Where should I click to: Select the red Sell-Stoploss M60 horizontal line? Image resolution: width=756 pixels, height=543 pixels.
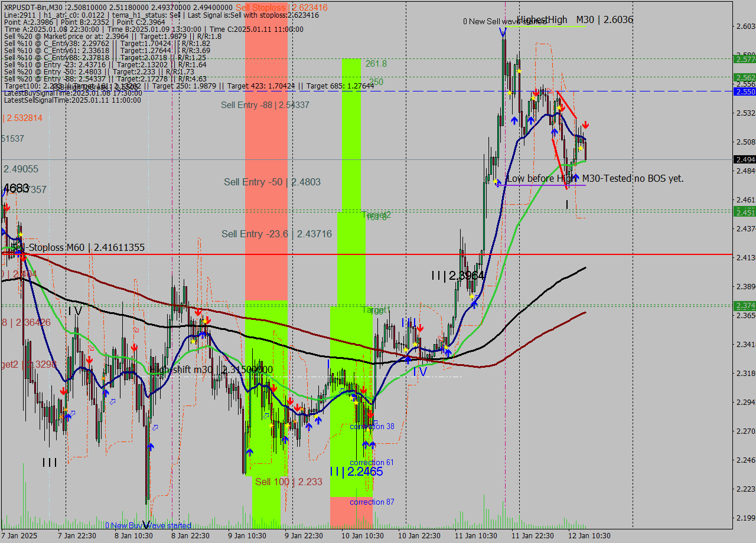[366, 254]
